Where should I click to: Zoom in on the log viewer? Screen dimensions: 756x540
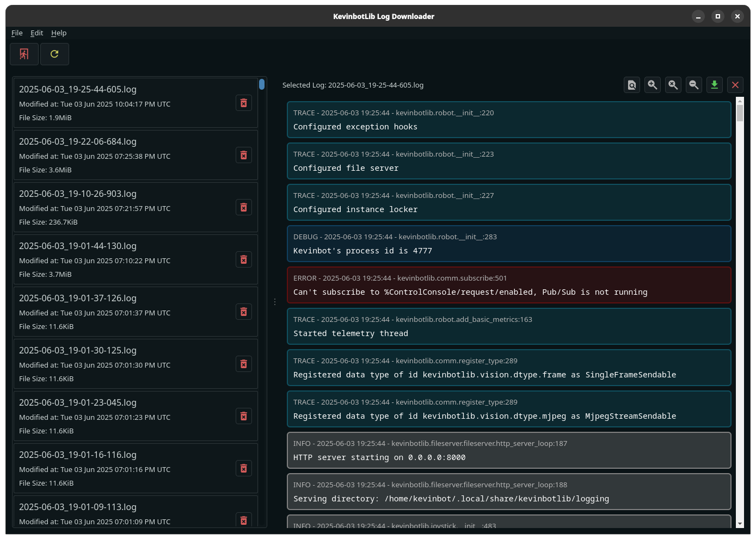[x=653, y=85]
